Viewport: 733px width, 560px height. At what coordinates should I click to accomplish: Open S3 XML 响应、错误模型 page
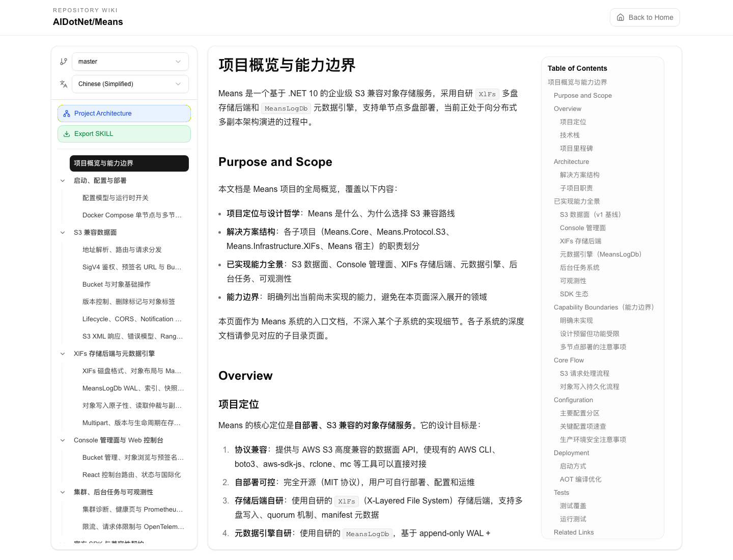coord(133,337)
